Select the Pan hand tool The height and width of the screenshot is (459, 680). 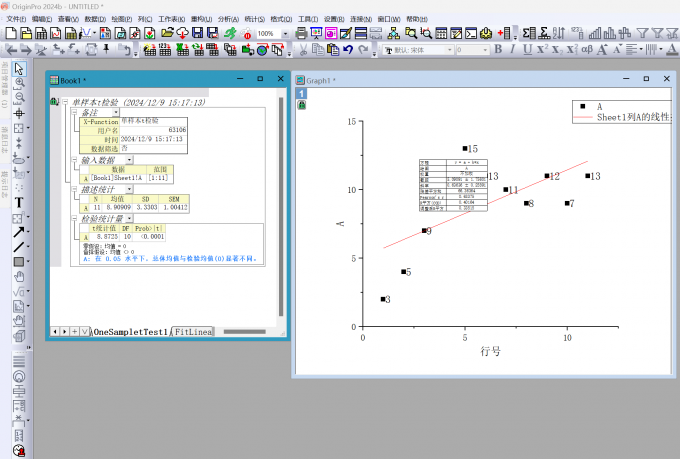19,276
